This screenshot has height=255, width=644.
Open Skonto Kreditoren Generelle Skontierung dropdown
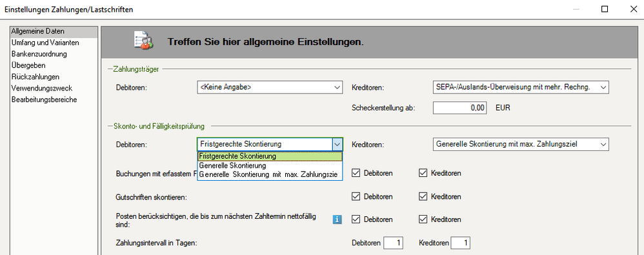point(521,144)
